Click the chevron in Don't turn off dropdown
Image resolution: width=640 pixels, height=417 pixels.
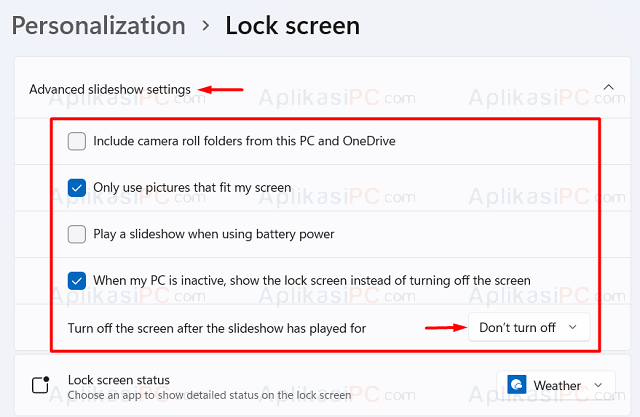point(573,327)
